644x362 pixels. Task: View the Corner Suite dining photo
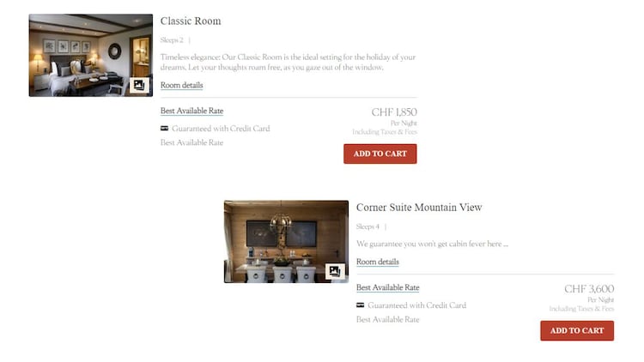coord(286,242)
